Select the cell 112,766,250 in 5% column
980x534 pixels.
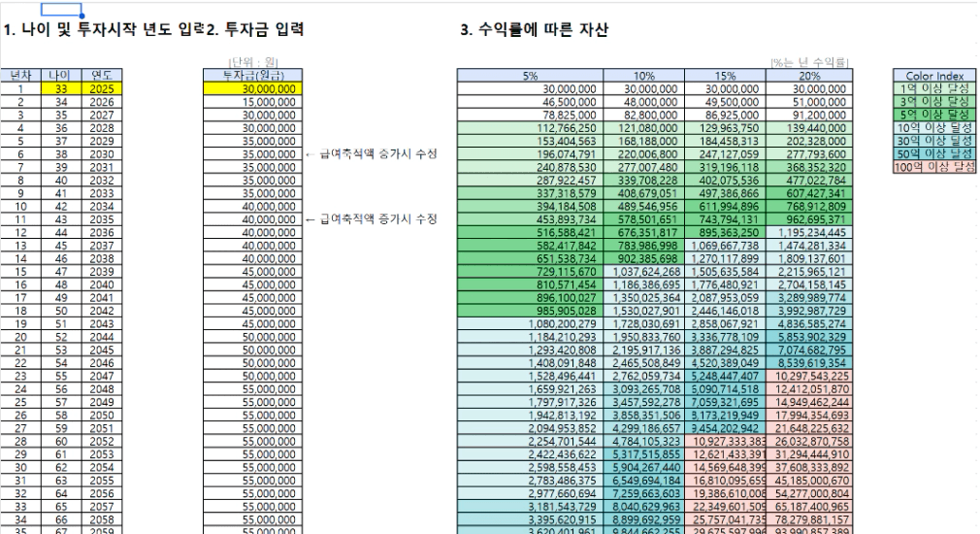point(530,128)
